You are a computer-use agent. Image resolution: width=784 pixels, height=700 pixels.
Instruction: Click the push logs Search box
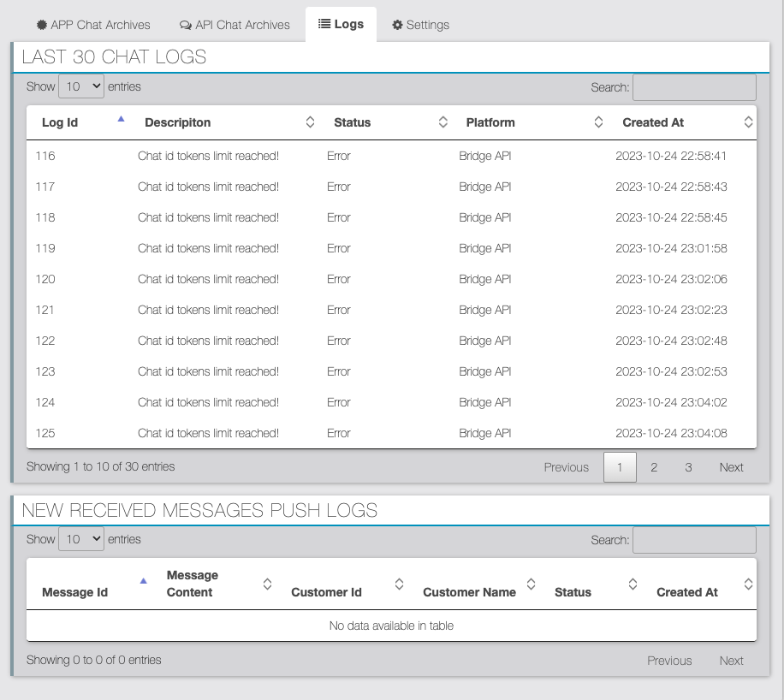tap(694, 540)
